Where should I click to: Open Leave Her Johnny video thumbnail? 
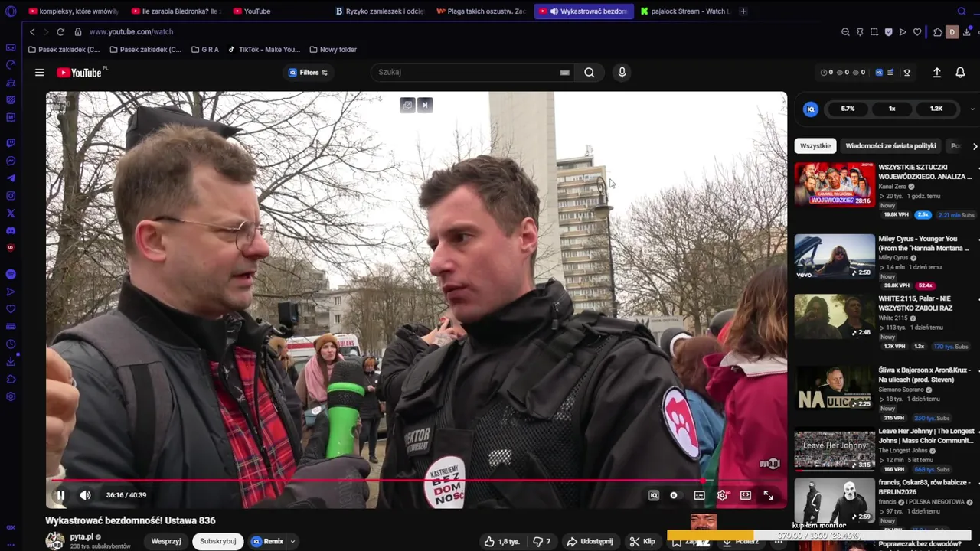(x=835, y=448)
